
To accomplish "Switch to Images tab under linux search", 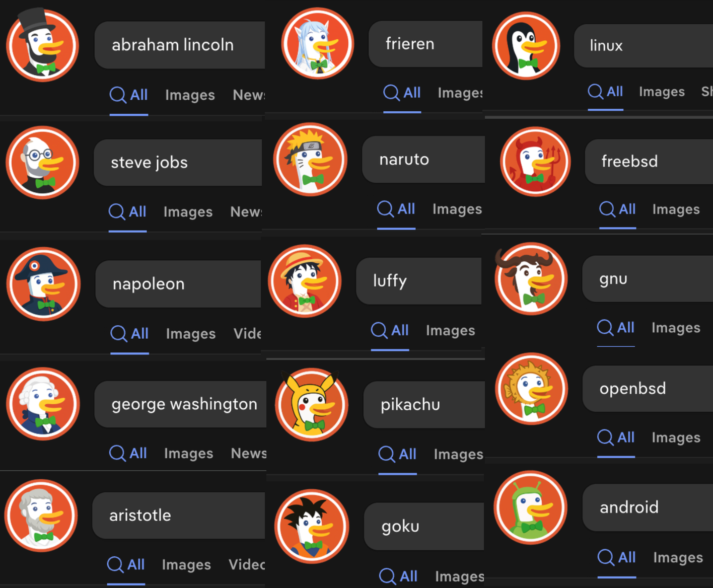I will [x=662, y=92].
